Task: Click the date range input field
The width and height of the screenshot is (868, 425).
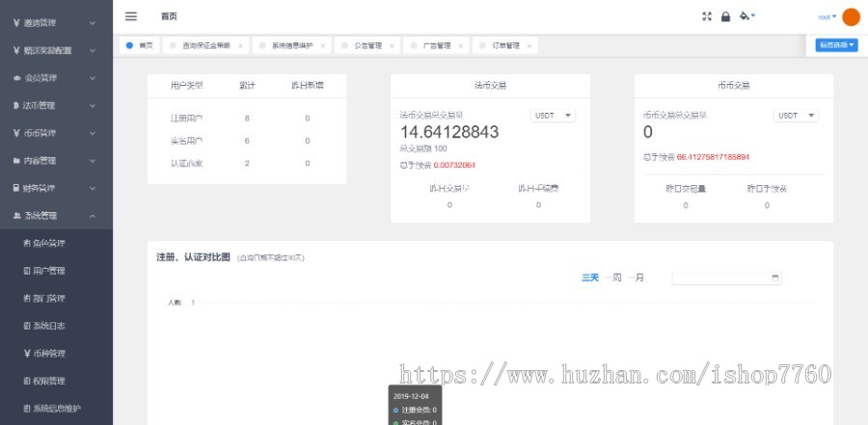Action: (726, 278)
